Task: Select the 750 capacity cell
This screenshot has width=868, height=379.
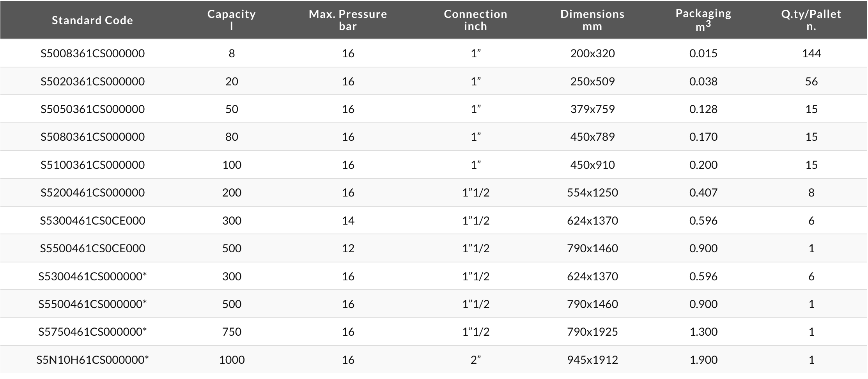Action: (232, 332)
